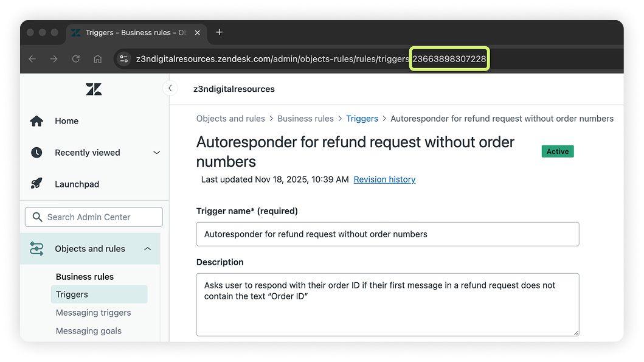Go to browser home page icon

click(97, 59)
